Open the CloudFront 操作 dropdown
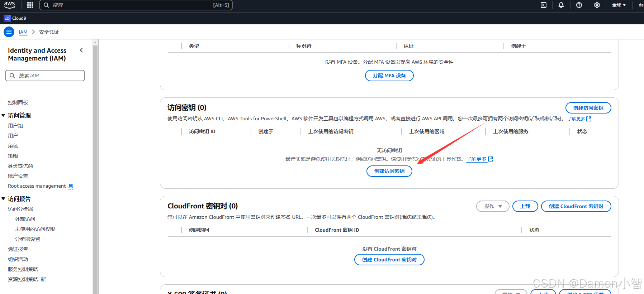 pos(493,206)
